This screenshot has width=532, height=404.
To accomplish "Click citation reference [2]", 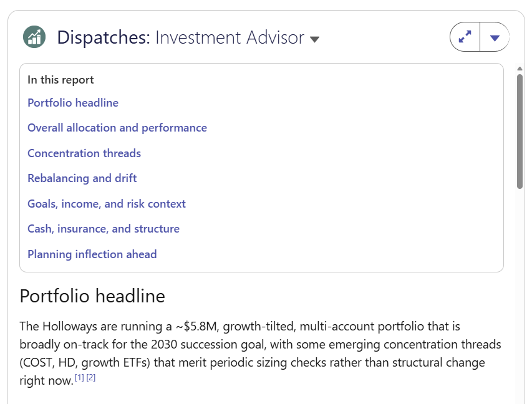I will tap(91, 377).
